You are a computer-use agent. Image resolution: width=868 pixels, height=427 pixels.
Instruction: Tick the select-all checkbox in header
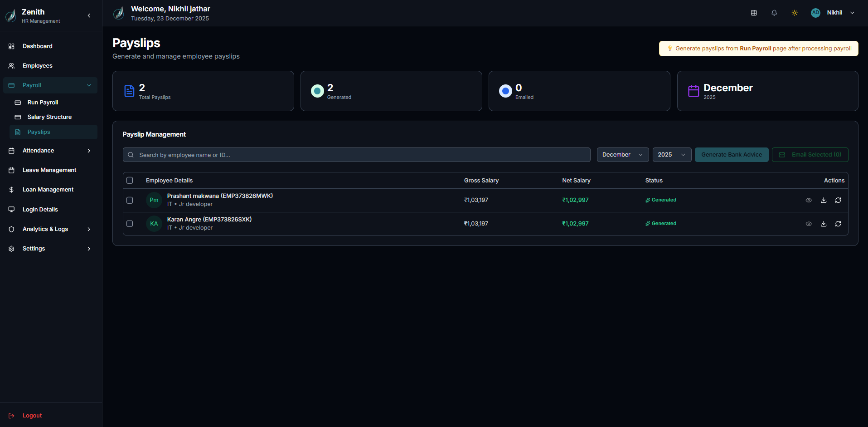(130, 181)
